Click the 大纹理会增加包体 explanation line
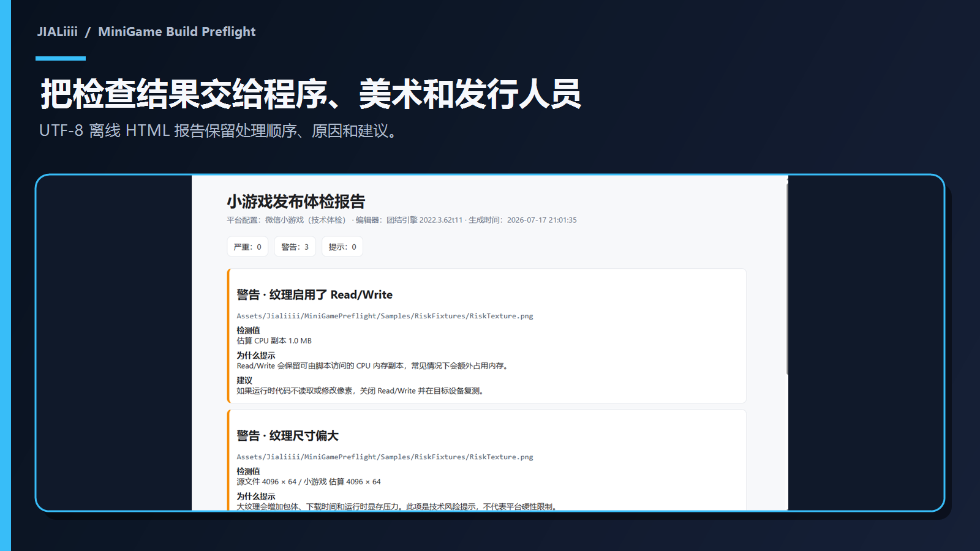Image resolution: width=980 pixels, height=551 pixels. [398, 506]
